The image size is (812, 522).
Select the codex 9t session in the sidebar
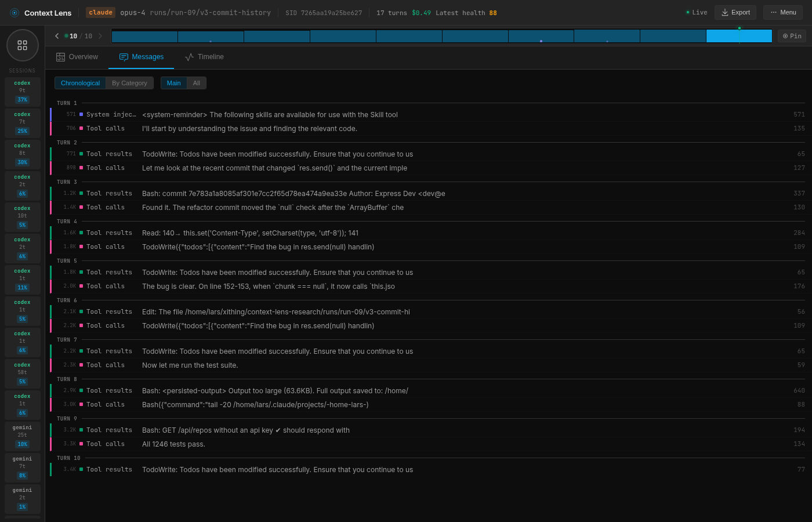[x=22, y=91]
